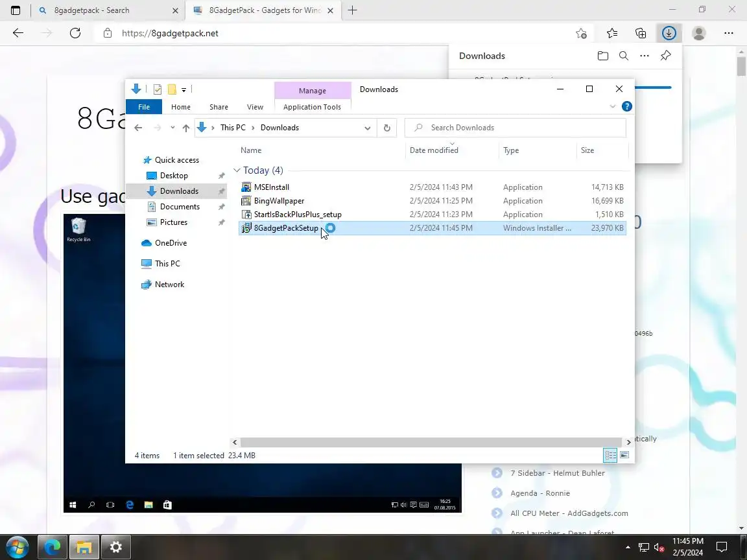Screen dimensions: 747x560
Task: Open the Edge Settings and more menu
Action: [x=728, y=33]
